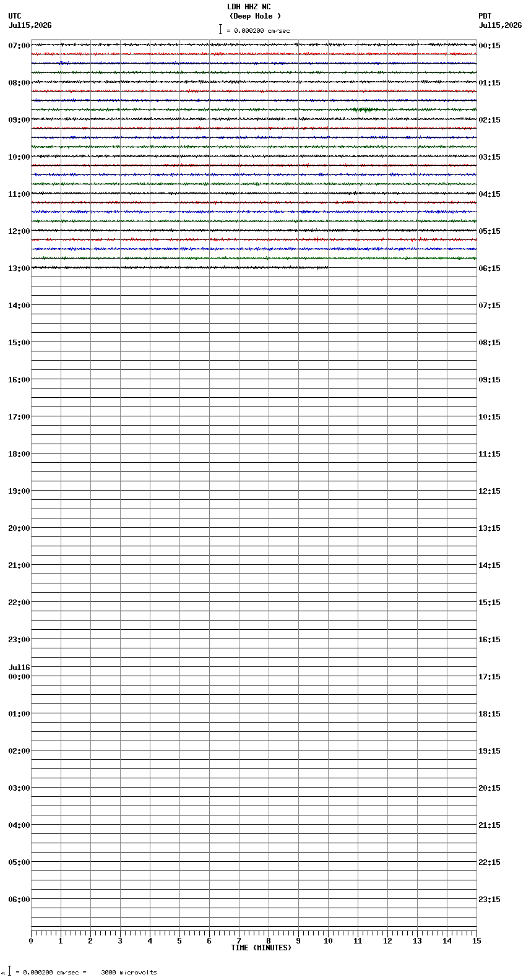Click the 'TIME (MINUTES)' axis title
This screenshot has width=526, height=980.
click(x=261, y=948)
